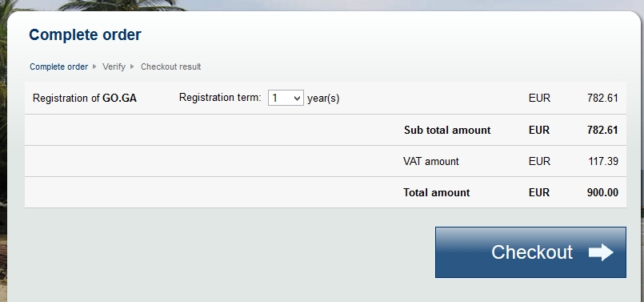Click the Sub total amount label
The image size is (644, 302).
(447, 130)
